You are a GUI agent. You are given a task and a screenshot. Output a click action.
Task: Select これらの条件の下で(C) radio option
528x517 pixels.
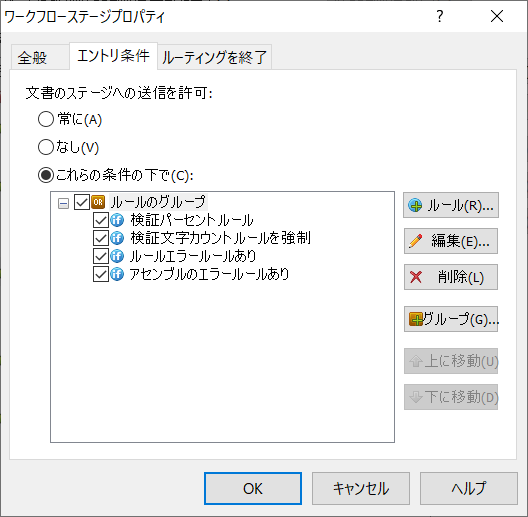click(46, 175)
